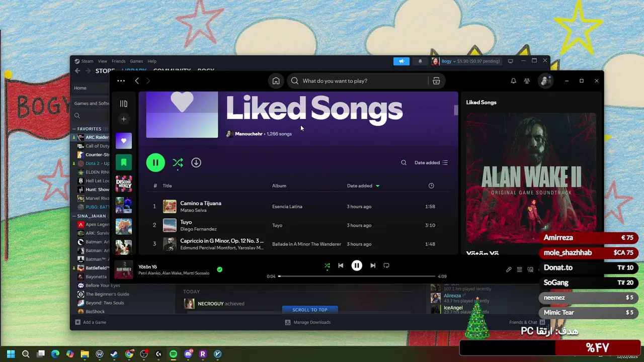Pause playback with the green button
Image resolution: width=644 pixels, height=362 pixels.
(x=155, y=163)
